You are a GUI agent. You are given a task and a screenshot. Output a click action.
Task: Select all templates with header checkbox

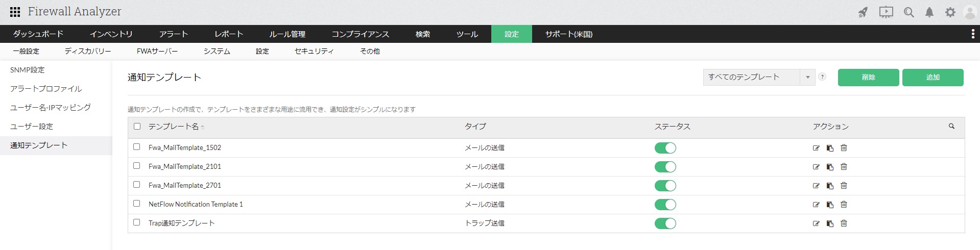point(137,127)
